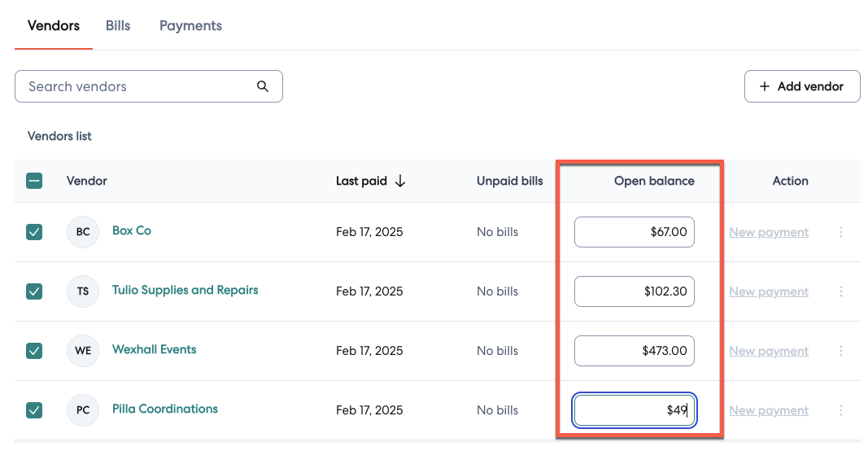Toggle the select-all vendors checkbox
The width and height of the screenshot is (868, 451).
point(34,181)
